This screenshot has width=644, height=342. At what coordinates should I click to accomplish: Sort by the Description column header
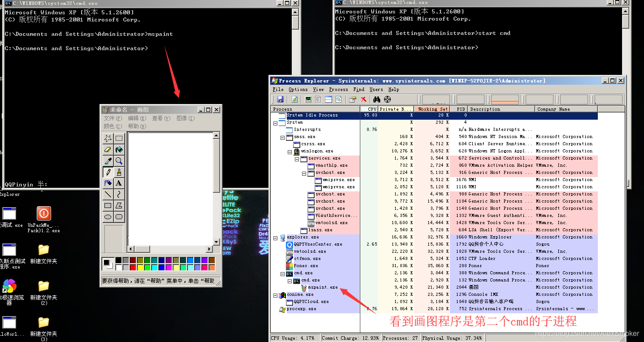pos(502,109)
